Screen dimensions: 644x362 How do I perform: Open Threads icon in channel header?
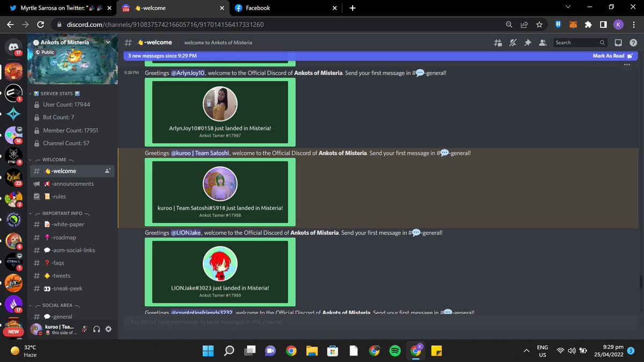498,42
